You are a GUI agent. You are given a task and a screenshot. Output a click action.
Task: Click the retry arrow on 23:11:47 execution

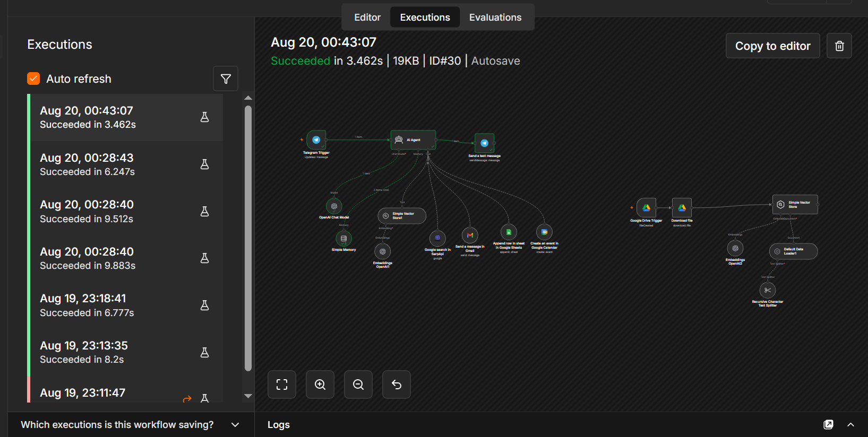point(187,399)
